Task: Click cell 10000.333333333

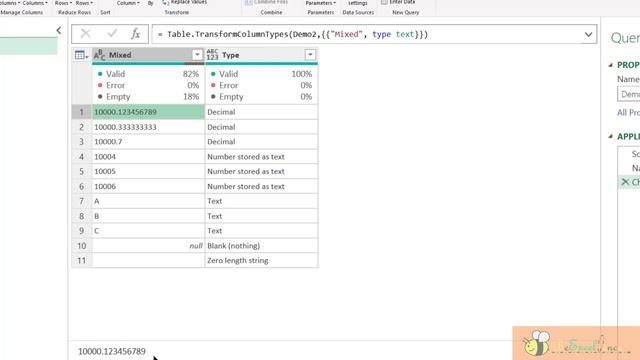Action: (148, 127)
